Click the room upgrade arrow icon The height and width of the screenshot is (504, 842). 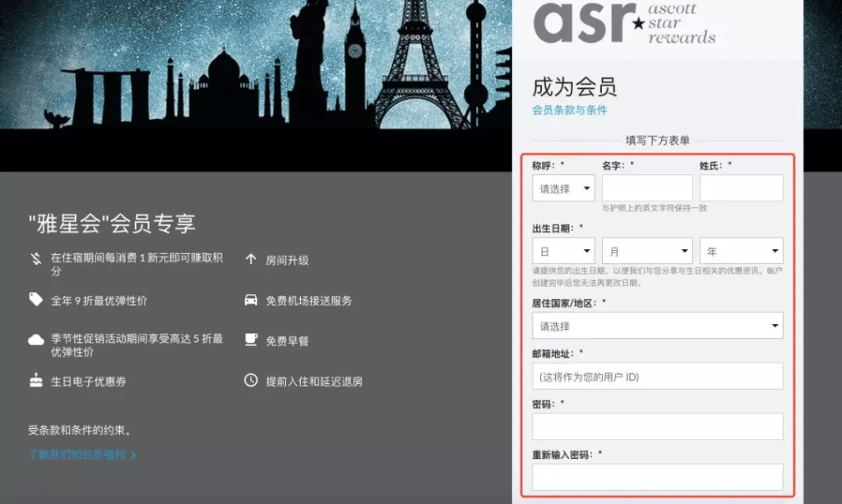pos(251,259)
